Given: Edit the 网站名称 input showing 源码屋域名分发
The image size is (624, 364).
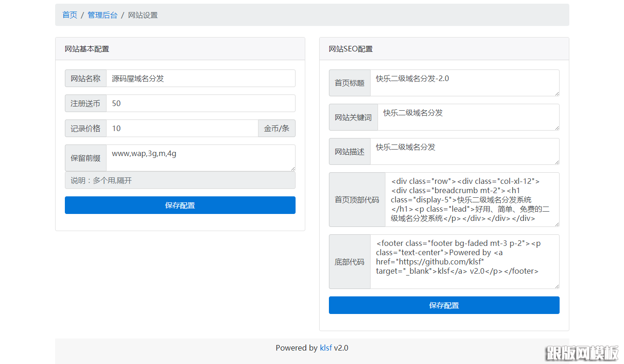Looking at the screenshot, I should point(201,78).
